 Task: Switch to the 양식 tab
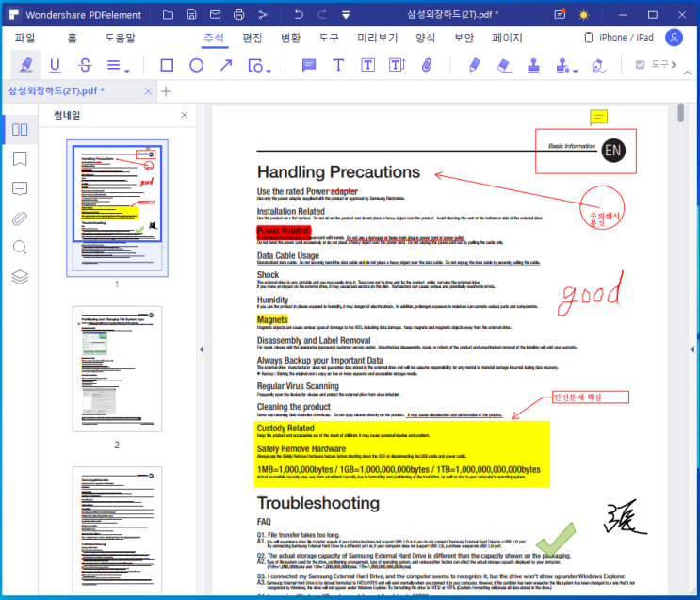point(425,38)
